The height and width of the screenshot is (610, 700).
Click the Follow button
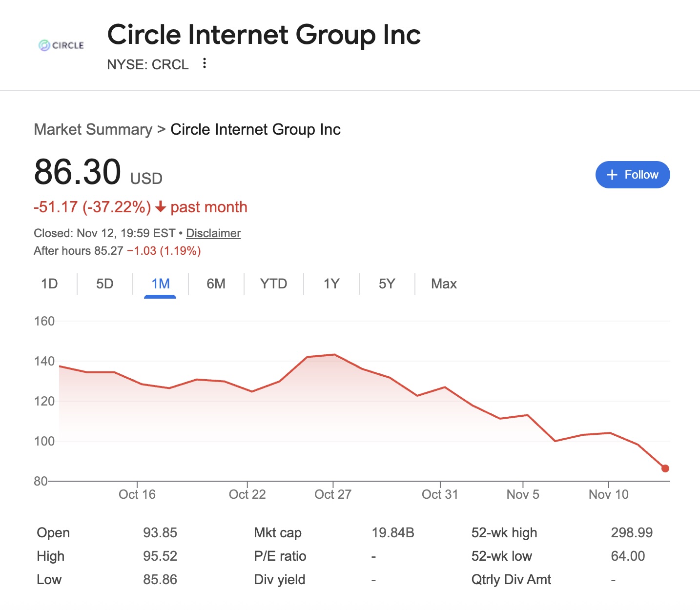click(633, 175)
